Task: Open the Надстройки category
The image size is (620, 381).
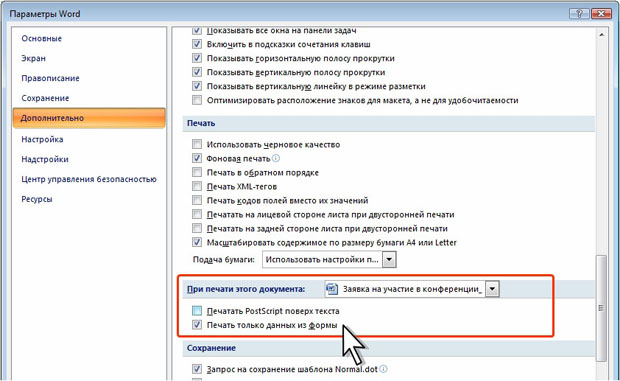Action: [45, 159]
